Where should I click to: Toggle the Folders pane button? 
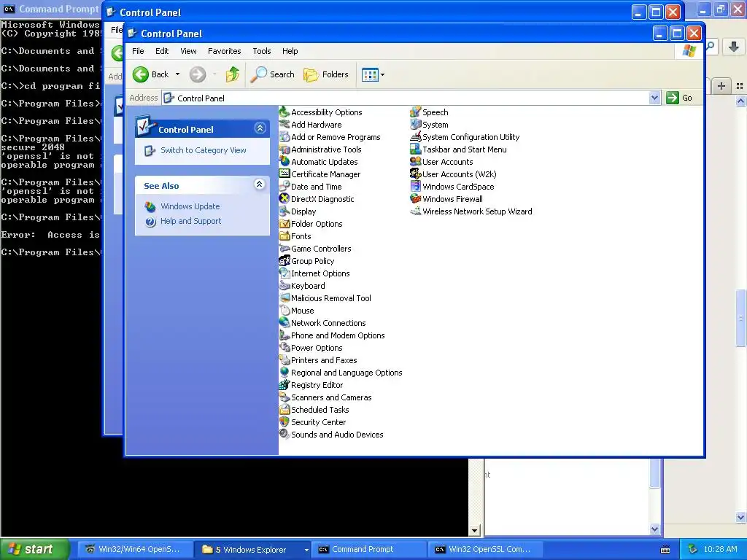(x=326, y=74)
